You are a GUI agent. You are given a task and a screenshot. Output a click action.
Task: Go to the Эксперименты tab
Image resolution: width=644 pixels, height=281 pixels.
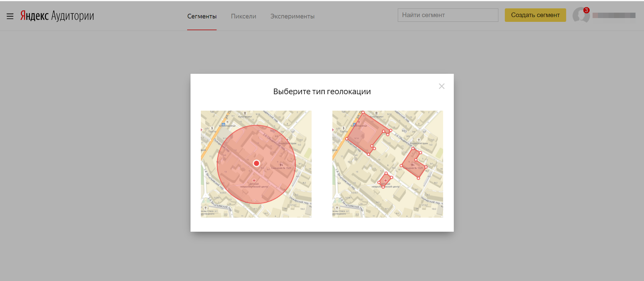(x=292, y=17)
